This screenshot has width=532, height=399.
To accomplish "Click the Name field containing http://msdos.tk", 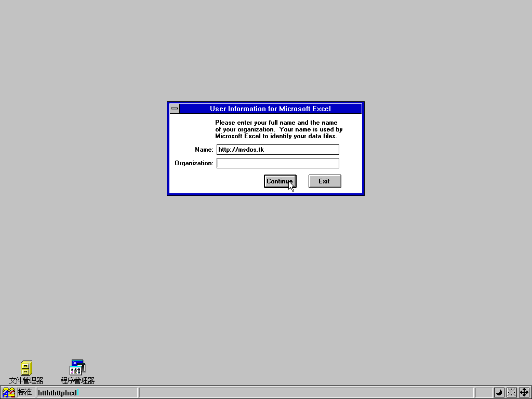I will pos(277,150).
